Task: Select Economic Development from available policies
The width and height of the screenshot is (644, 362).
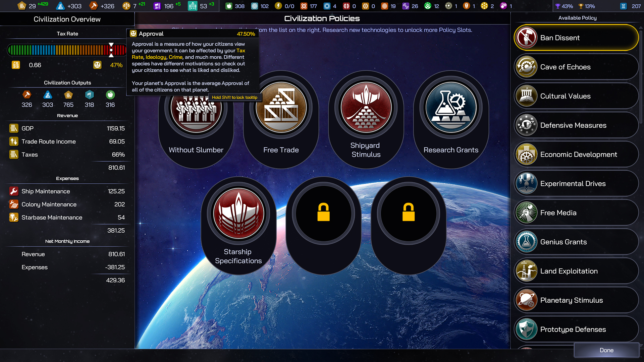Action: coord(578,155)
